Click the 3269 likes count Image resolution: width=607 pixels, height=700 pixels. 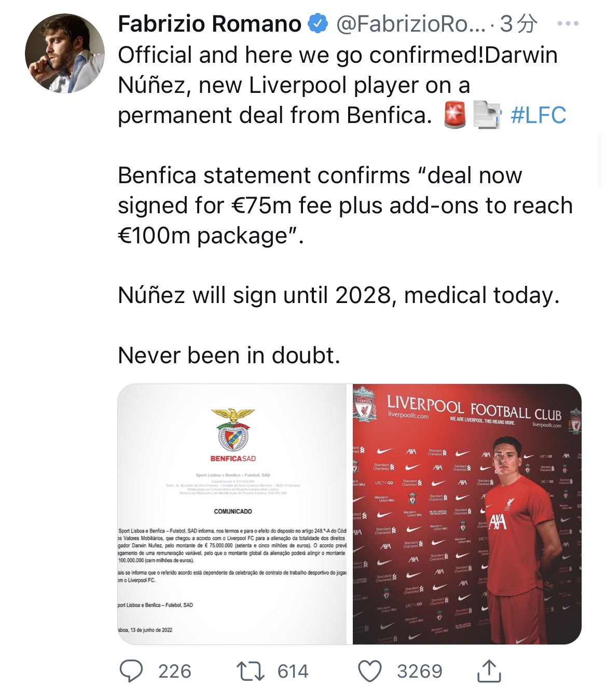coord(420,671)
